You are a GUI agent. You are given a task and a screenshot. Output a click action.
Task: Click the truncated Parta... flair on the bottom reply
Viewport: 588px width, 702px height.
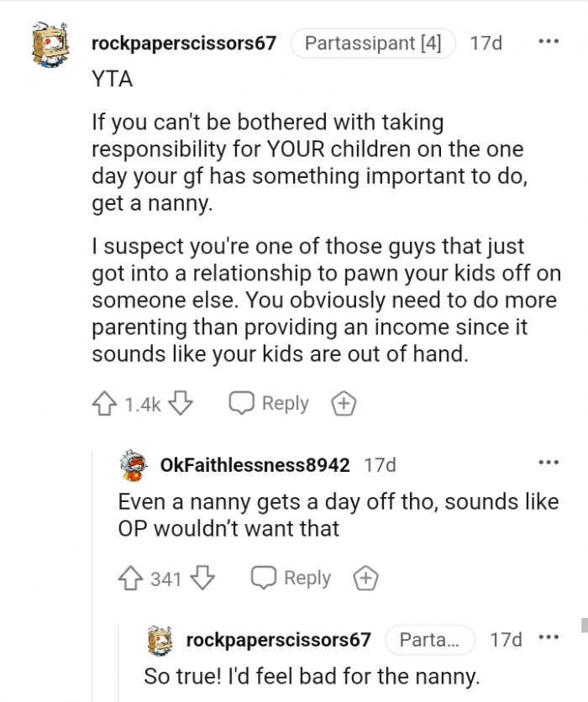[431, 640]
